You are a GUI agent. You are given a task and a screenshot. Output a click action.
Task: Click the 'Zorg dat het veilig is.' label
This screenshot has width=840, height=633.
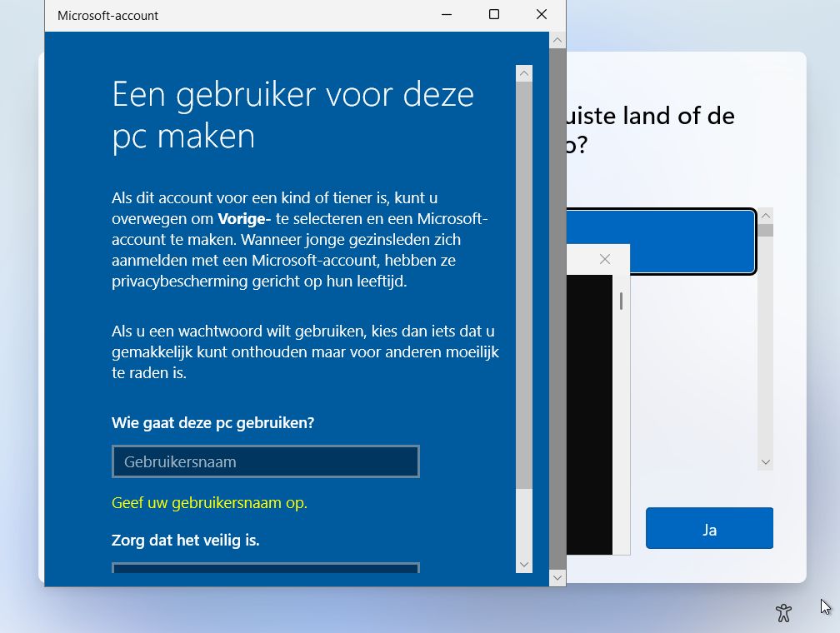point(185,540)
